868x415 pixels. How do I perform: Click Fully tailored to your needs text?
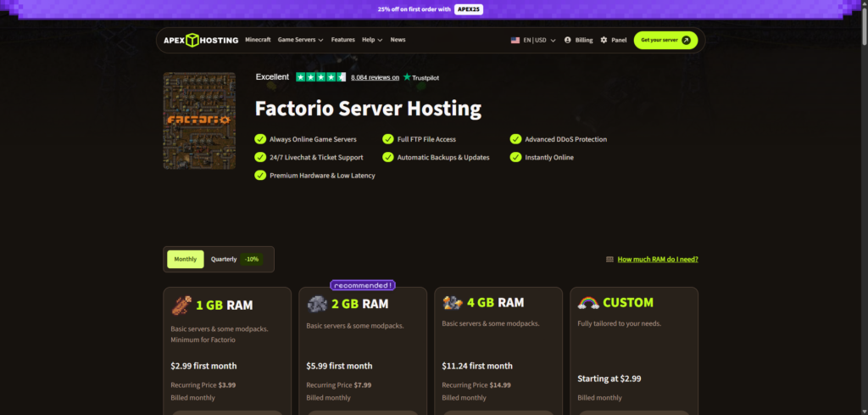tap(620, 323)
